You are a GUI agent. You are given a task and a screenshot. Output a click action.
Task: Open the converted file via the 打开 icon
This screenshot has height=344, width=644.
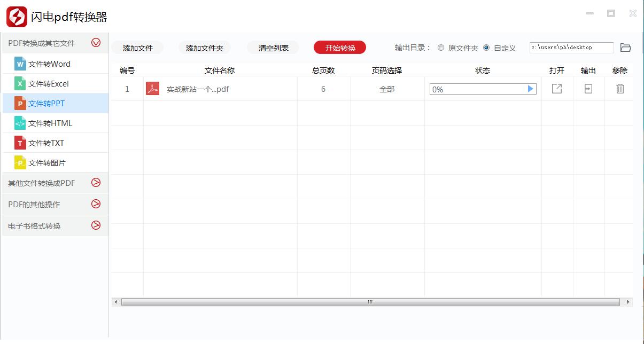(x=556, y=89)
